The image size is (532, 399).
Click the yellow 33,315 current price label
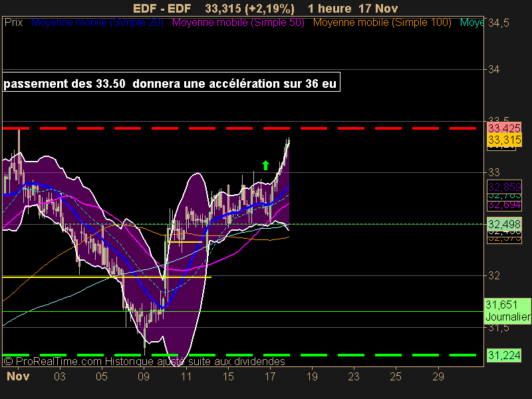click(504, 140)
